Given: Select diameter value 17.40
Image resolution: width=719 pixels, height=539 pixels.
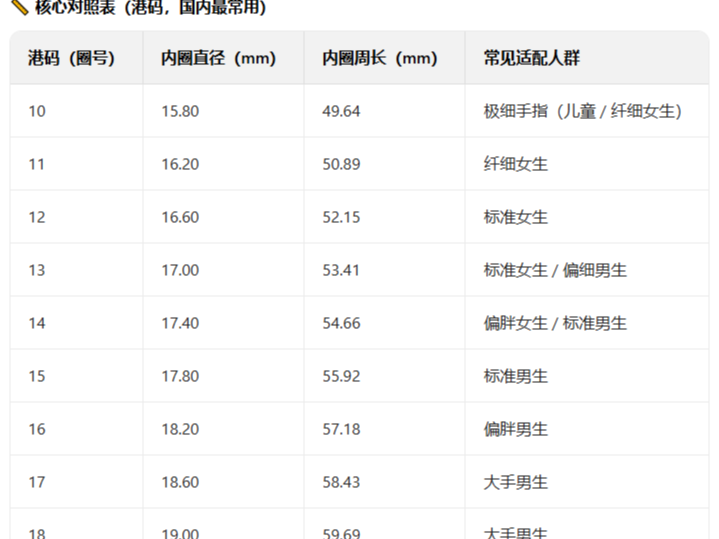Looking at the screenshot, I should (180, 323).
